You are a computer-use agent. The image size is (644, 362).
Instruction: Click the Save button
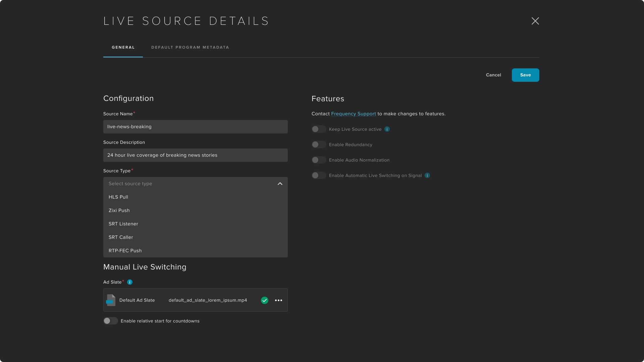[525, 75]
